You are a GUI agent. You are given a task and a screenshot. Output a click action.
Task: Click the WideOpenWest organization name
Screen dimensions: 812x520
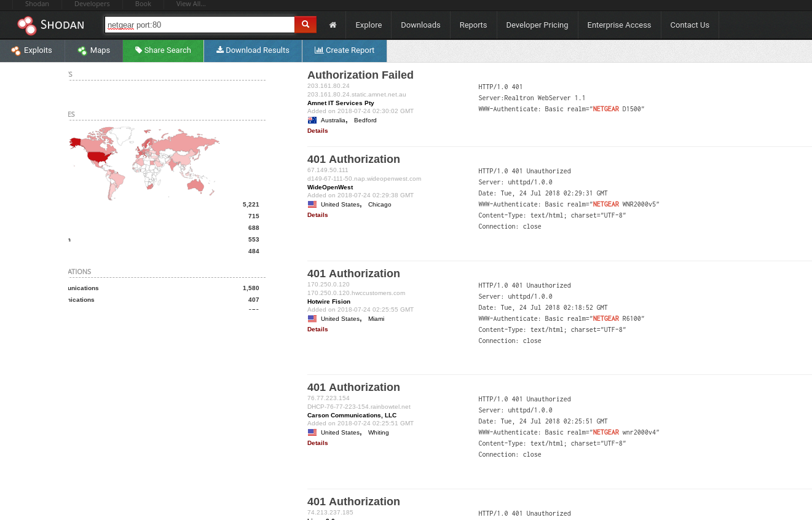330,187
